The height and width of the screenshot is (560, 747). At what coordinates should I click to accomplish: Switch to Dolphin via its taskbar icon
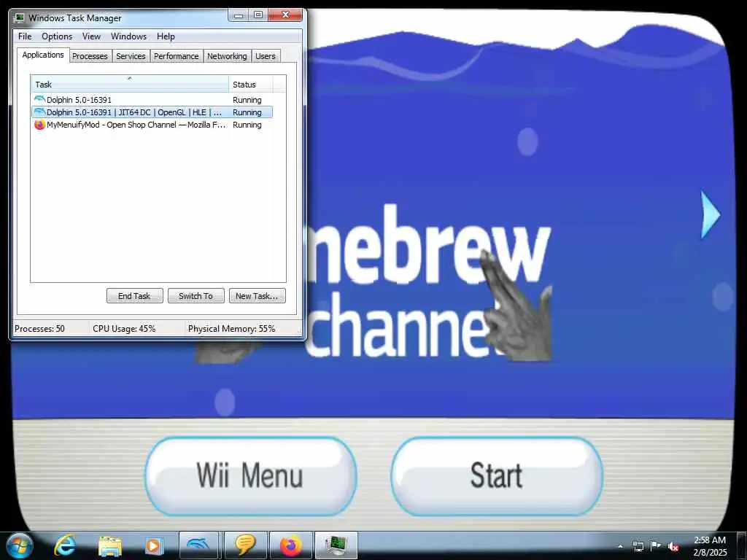point(198,545)
